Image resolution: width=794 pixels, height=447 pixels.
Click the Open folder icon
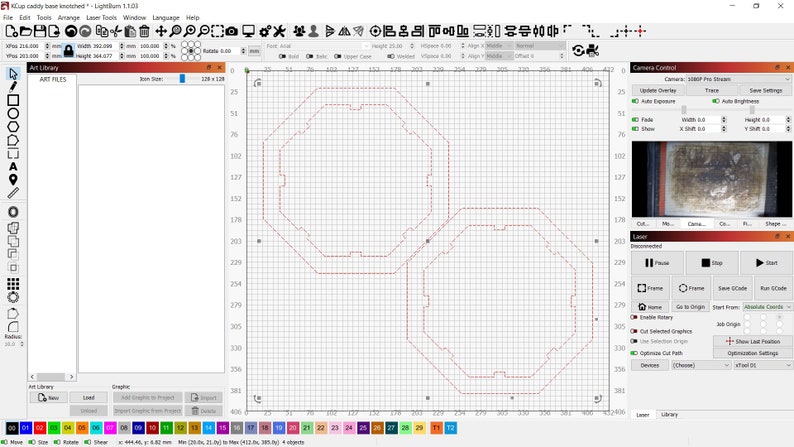[25, 31]
